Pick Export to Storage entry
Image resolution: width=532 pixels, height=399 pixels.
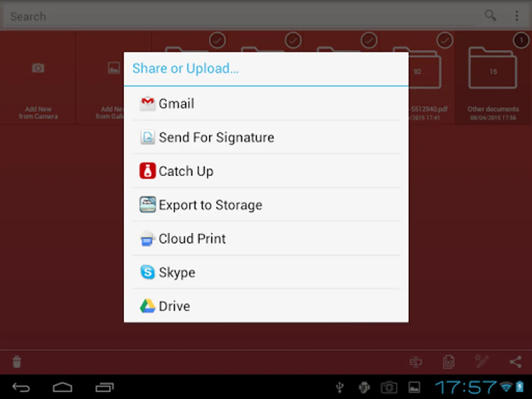point(266,205)
